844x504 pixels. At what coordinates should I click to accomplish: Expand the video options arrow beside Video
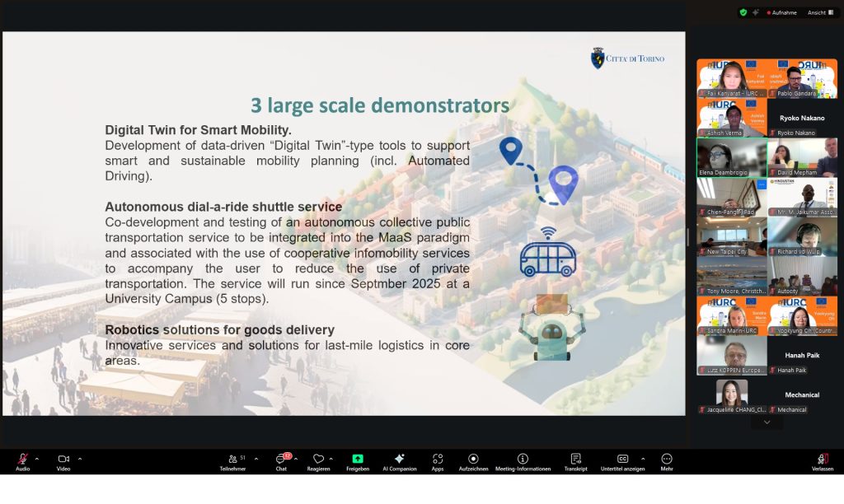click(x=79, y=459)
